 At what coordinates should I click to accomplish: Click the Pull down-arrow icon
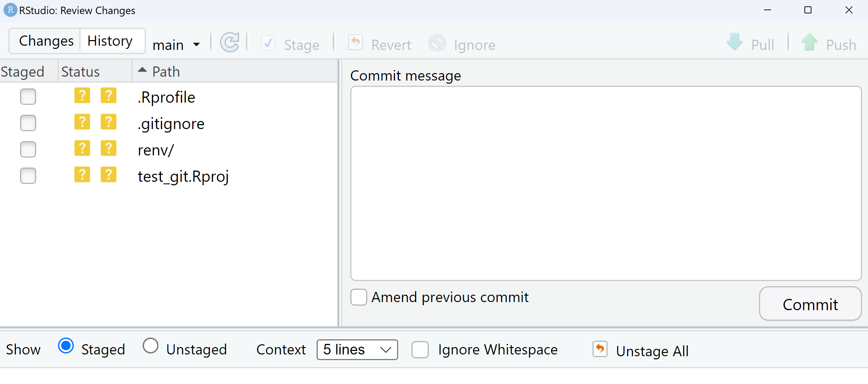734,43
